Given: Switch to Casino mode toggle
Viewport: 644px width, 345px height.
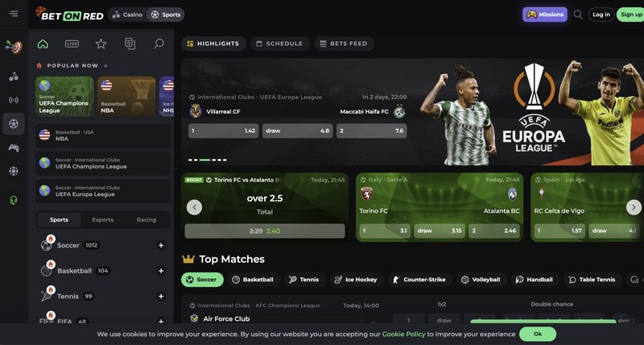Looking at the screenshot, I should click(127, 15).
